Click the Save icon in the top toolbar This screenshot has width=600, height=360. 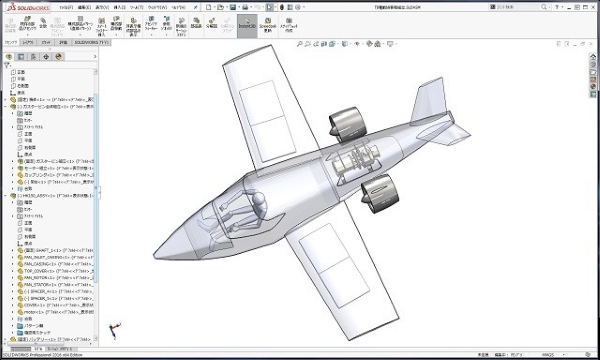click(233, 7)
